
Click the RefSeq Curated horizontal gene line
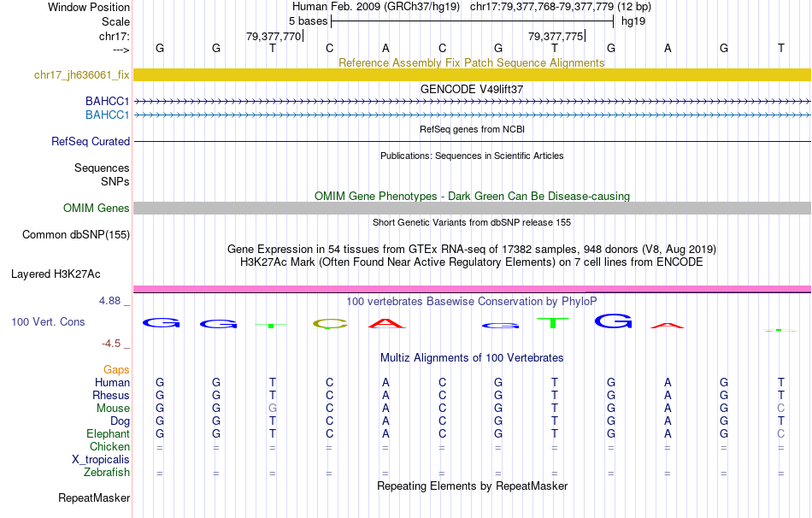(x=472, y=141)
